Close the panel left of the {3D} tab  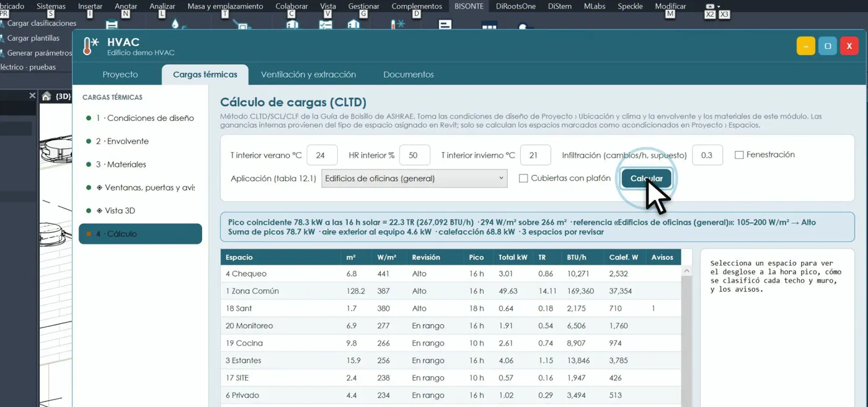32,96
